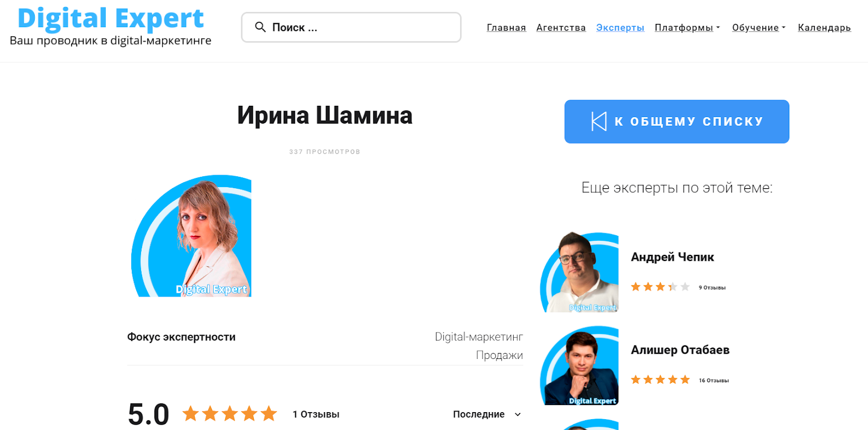868x430 pixels.
Task: Click the back arrow icon in blue button
Action: [599, 121]
